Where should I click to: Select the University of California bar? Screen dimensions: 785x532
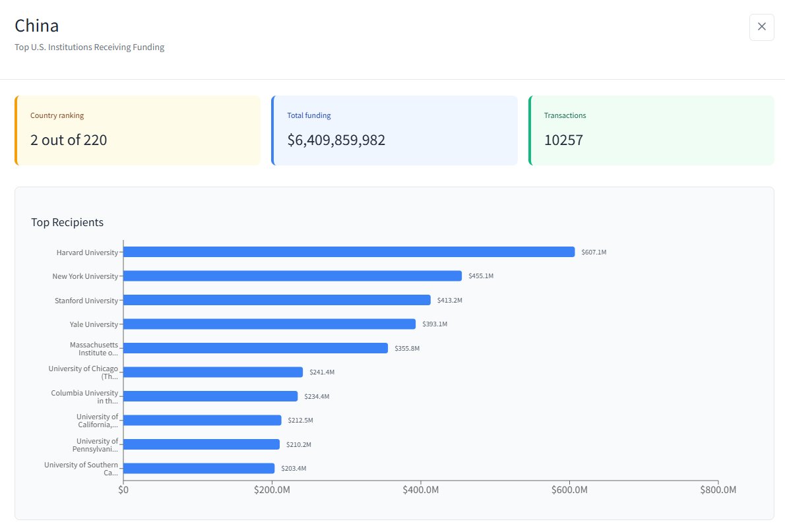pyautogui.click(x=202, y=420)
